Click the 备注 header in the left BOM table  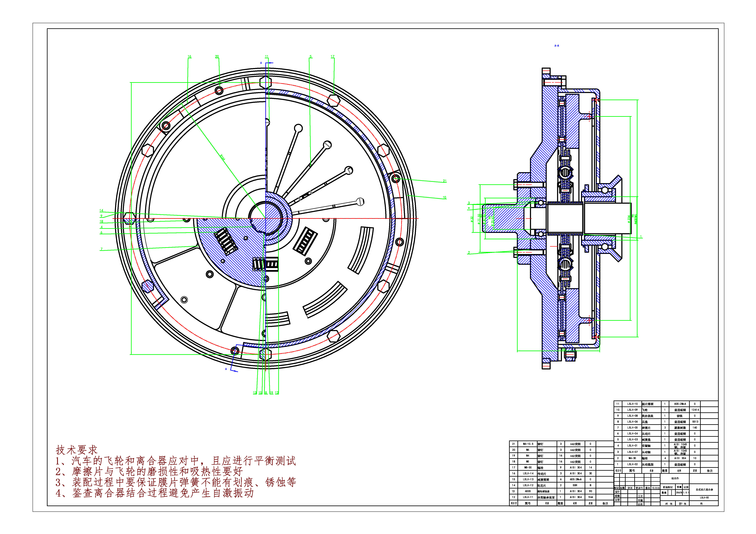coord(605,503)
